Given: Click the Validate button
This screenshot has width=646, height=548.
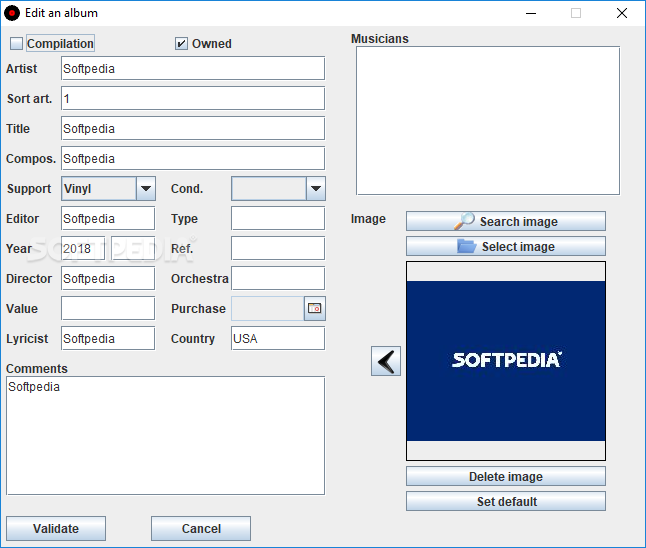Looking at the screenshot, I should pos(56,528).
